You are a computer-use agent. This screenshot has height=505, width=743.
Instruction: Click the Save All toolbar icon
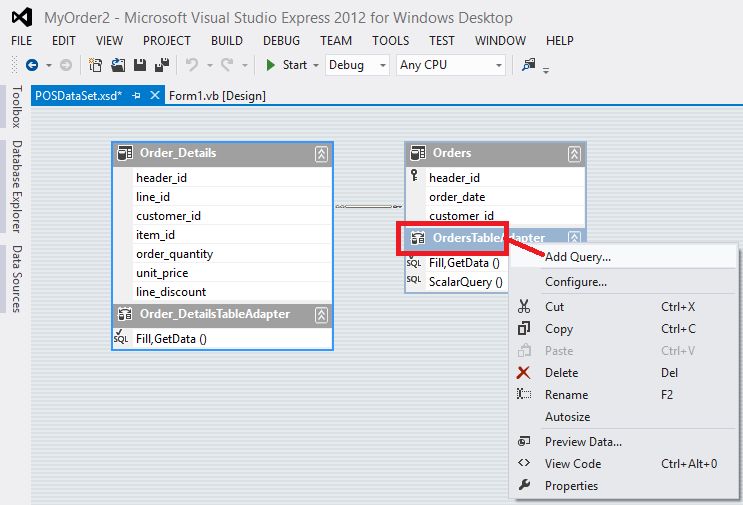click(162, 65)
